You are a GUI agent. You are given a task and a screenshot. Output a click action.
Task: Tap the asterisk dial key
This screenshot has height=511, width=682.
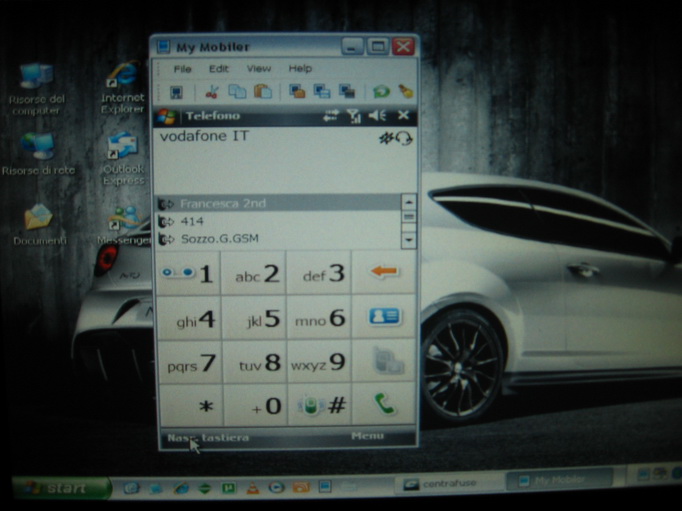tap(191, 406)
